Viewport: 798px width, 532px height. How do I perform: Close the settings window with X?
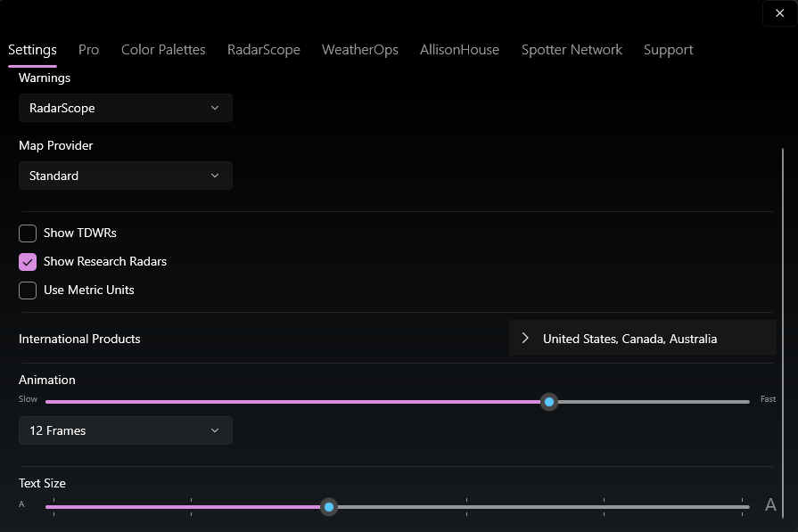point(779,13)
